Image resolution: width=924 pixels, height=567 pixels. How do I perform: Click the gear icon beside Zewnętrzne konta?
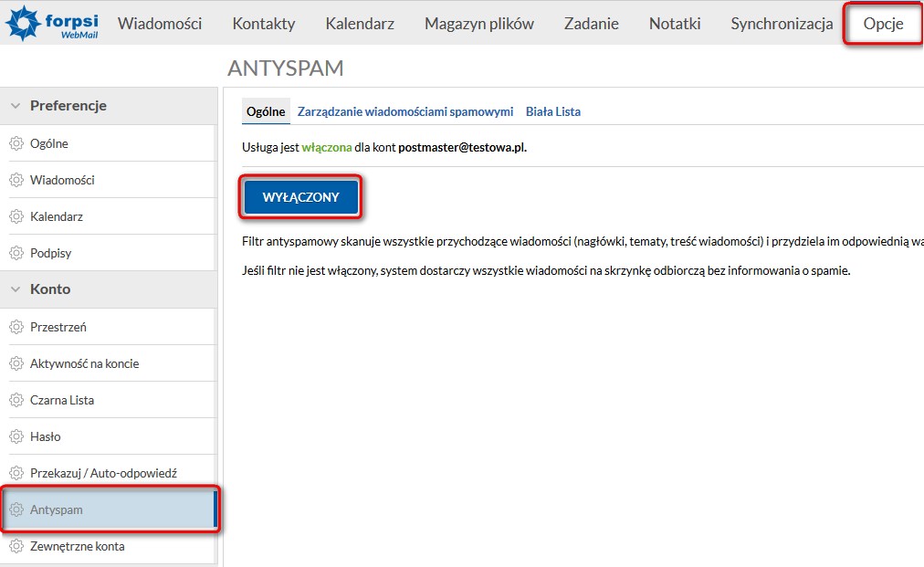[x=16, y=546]
